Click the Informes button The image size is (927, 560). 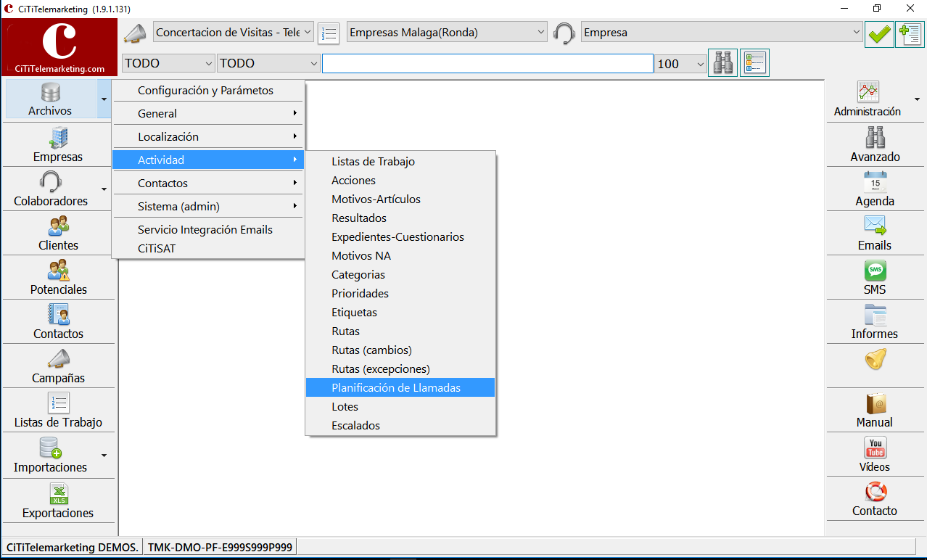[875, 321]
